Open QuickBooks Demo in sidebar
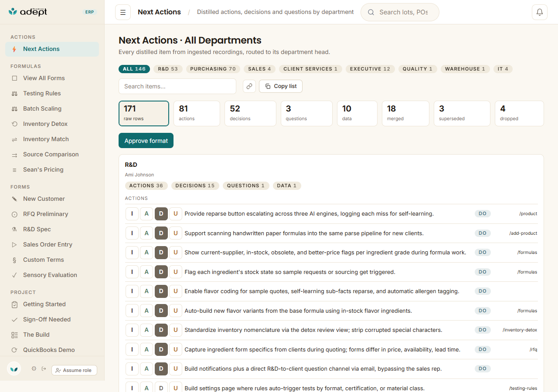 tap(52, 350)
